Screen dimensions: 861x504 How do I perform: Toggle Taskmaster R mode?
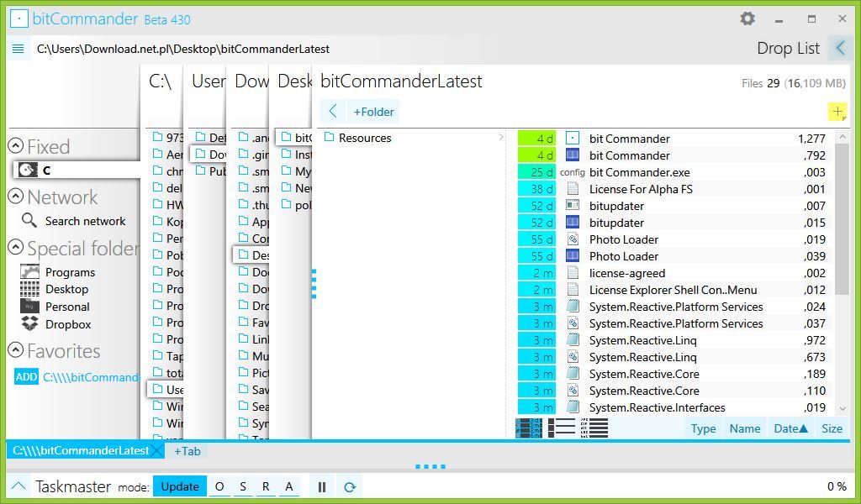(x=266, y=486)
